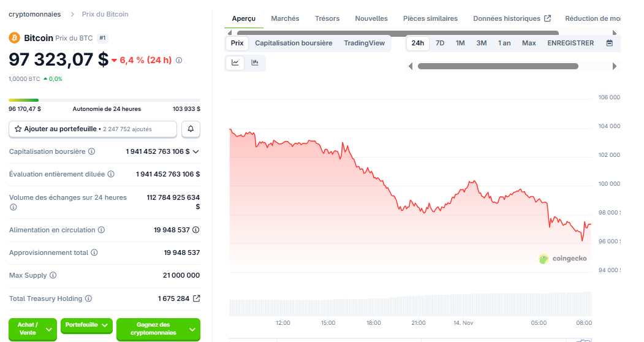The width and height of the screenshot is (644, 342).
Task: Open Achat / Vente dropdown
Action: [33, 329]
